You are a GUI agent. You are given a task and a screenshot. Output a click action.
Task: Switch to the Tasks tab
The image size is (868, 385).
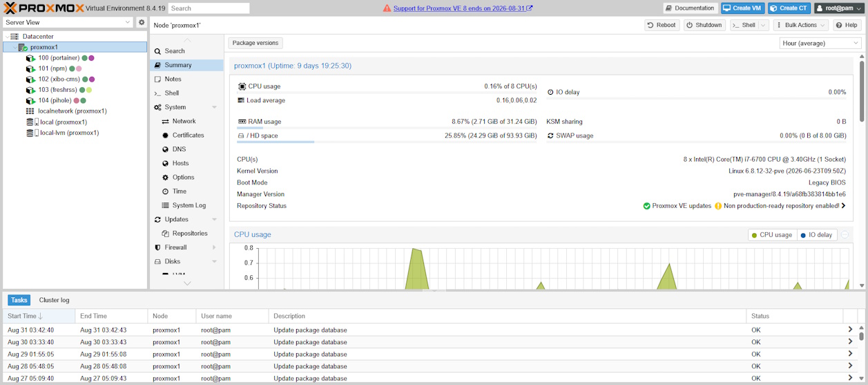pos(19,300)
